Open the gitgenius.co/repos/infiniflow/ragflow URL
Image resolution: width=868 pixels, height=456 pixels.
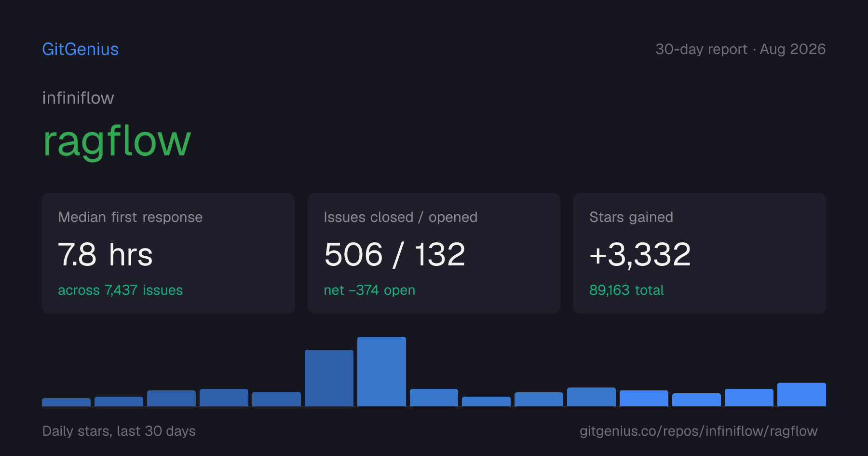[x=698, y=431]
